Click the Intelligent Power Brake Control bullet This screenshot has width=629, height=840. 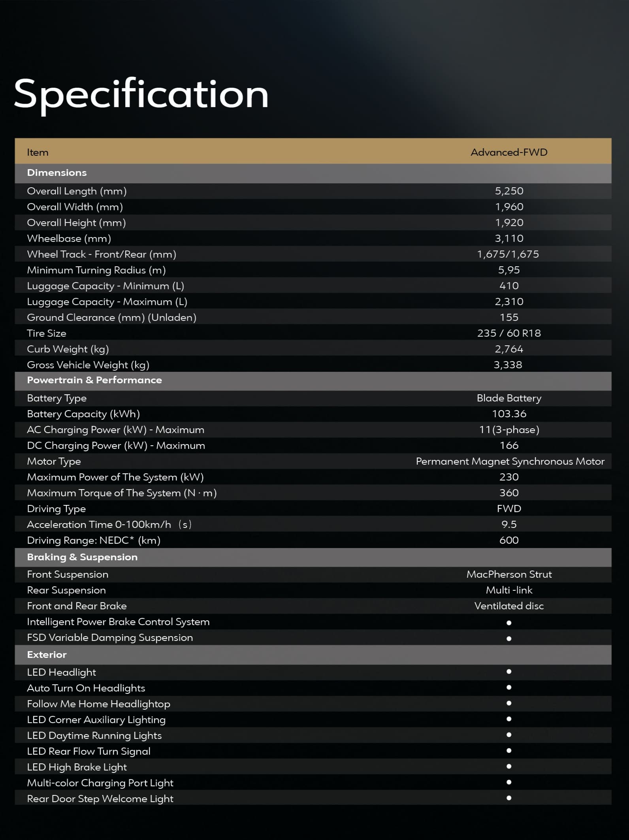[509, 623]
